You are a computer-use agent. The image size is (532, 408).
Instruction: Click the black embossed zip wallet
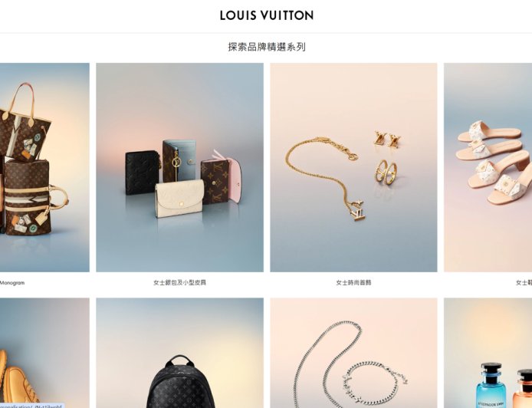[142, 173]
